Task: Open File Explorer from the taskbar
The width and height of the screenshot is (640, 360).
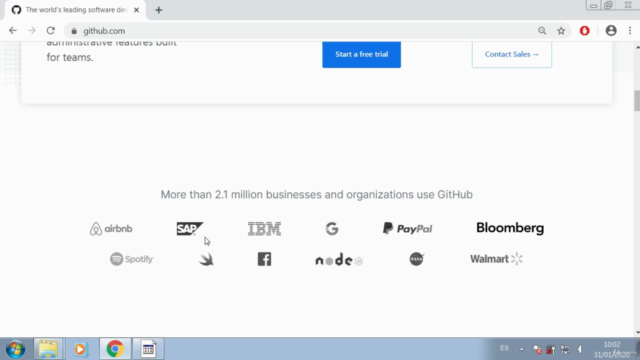Action: pyautogui.click(x=48, y=349)
